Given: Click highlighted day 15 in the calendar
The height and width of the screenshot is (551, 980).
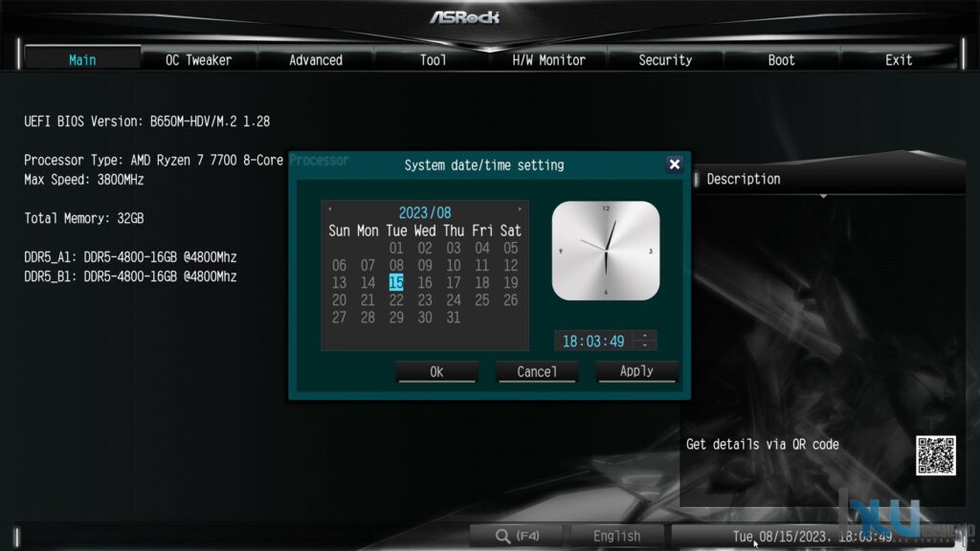Looking at the screenshot, I should (x=396, y=282).
